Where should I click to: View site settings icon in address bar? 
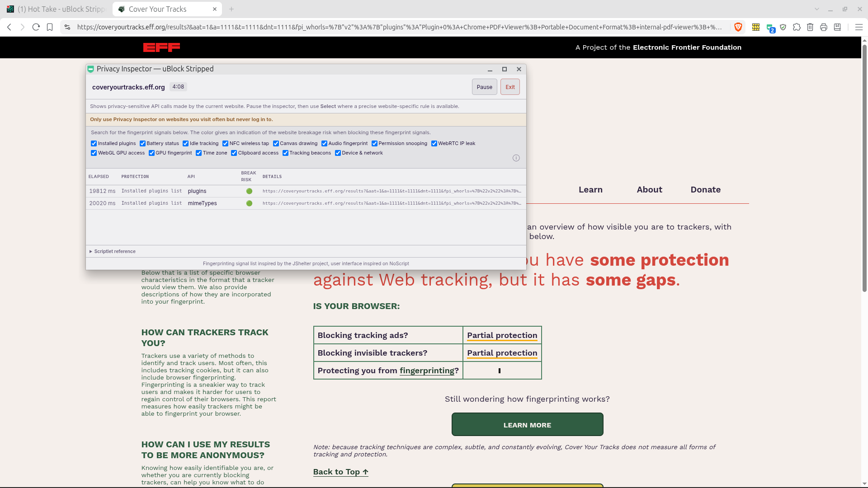tap(67, 27)
